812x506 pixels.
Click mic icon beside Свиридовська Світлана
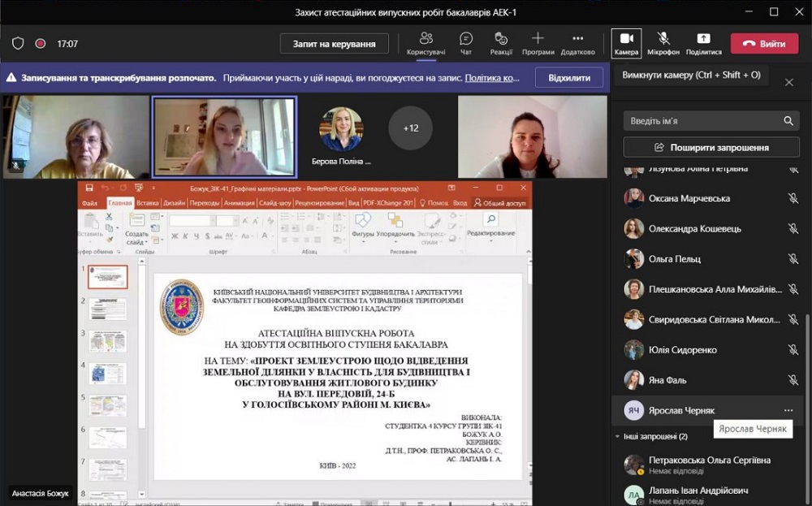(793, 319)
